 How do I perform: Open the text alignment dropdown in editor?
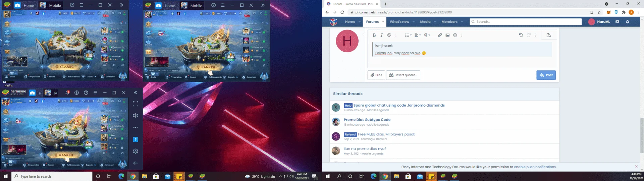(418, 35)
